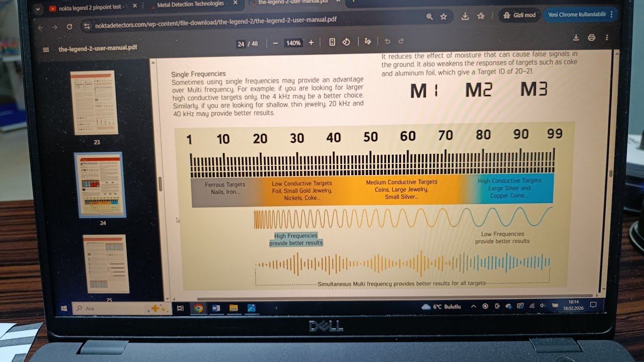The width and height of the screenshot is (644, 362).
Task: Open page 25 thumbnail
Action: [106, 264]
